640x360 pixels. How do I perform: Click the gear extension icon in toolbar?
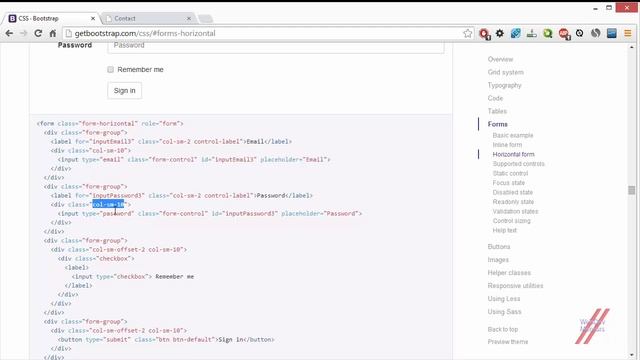click(500, 33)
